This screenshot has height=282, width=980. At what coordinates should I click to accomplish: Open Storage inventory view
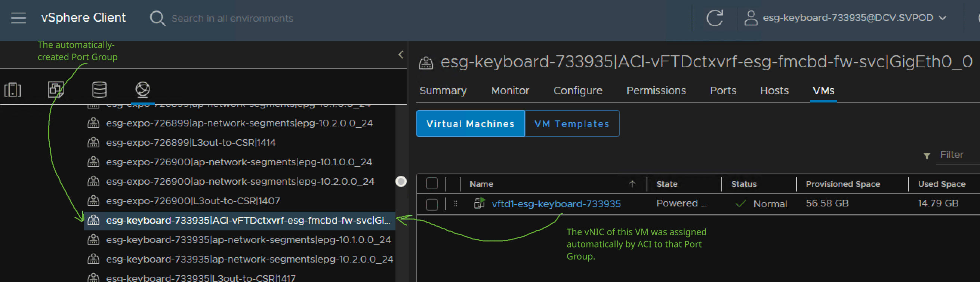(x=99, y=90)
